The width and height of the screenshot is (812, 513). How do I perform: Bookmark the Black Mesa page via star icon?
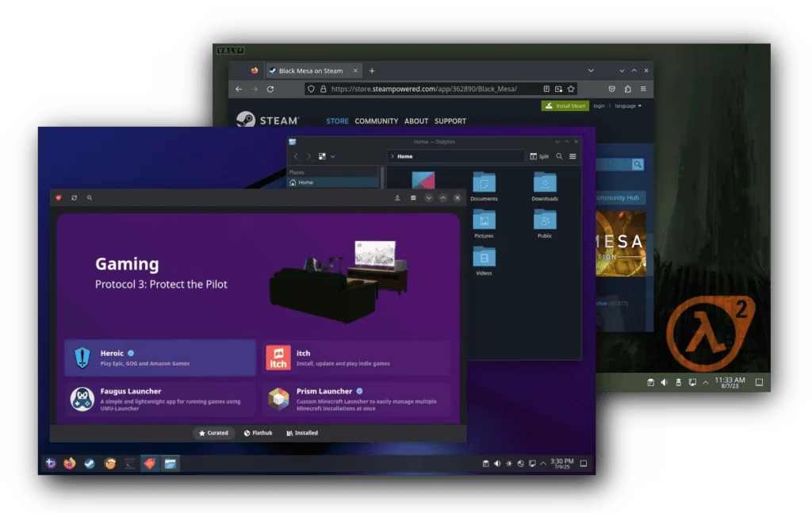(x=571, y=89)
